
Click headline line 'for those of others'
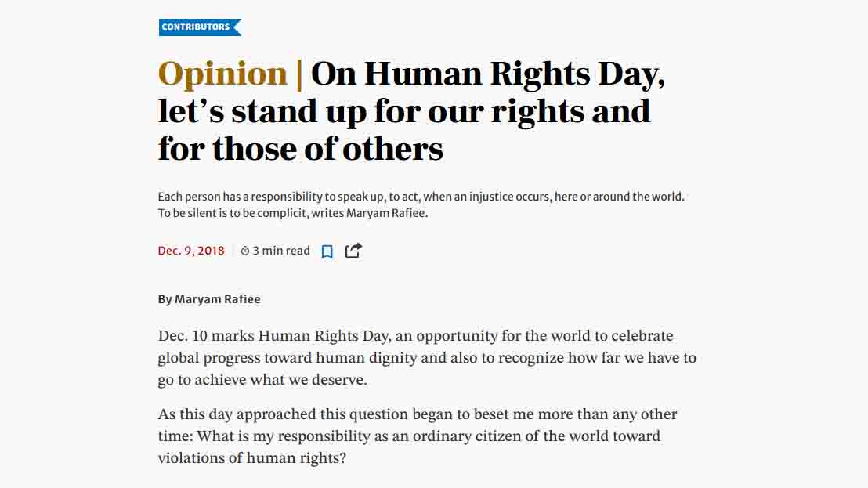tap(301, 149)
